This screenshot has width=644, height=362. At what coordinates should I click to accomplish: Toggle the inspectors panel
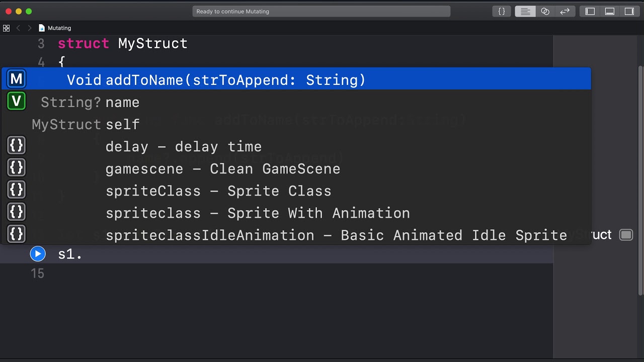629,11
